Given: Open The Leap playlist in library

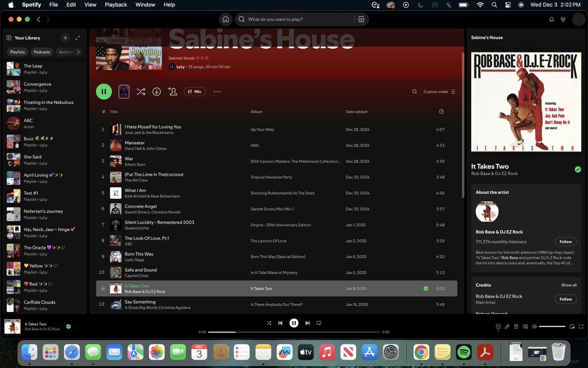Looking at the screenshot, I should [x=45, y=69].
